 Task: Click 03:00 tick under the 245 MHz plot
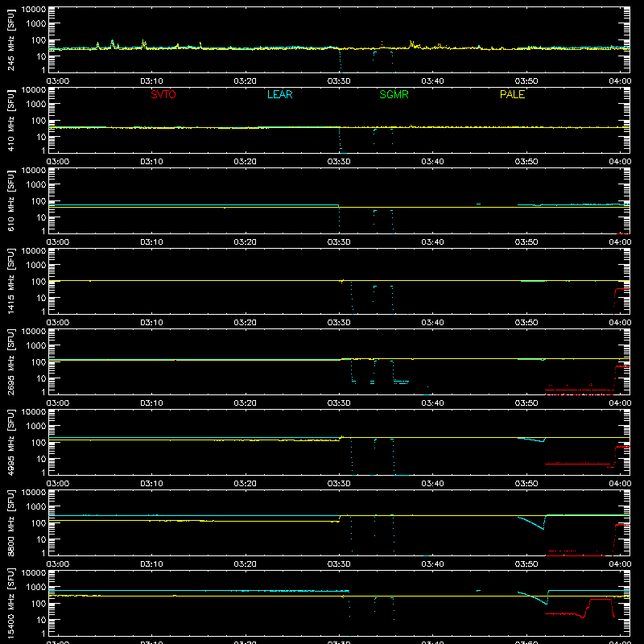point(57,81)
